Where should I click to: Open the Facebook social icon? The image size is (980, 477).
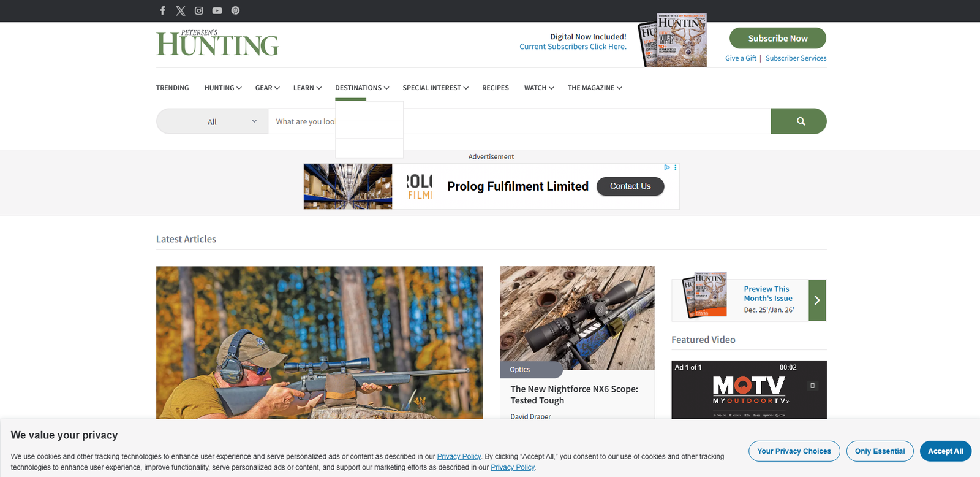pos(162,10)
